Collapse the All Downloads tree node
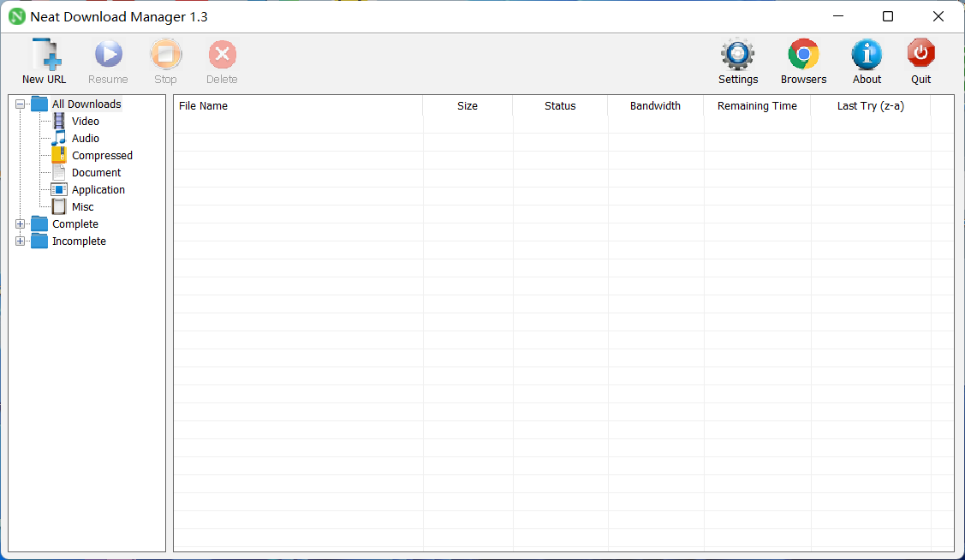Image resolution: width=965 pixels, height=560 pixels. click(21, 104)
